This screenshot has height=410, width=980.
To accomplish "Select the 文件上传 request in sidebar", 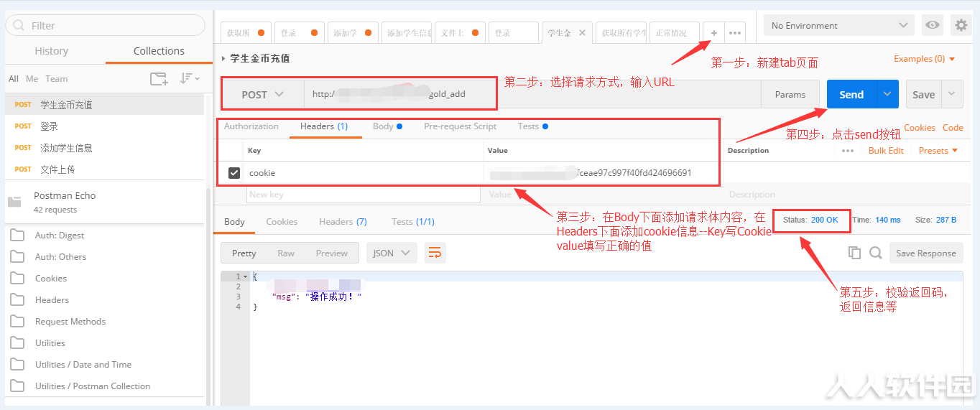I will [x=104, y=169].
